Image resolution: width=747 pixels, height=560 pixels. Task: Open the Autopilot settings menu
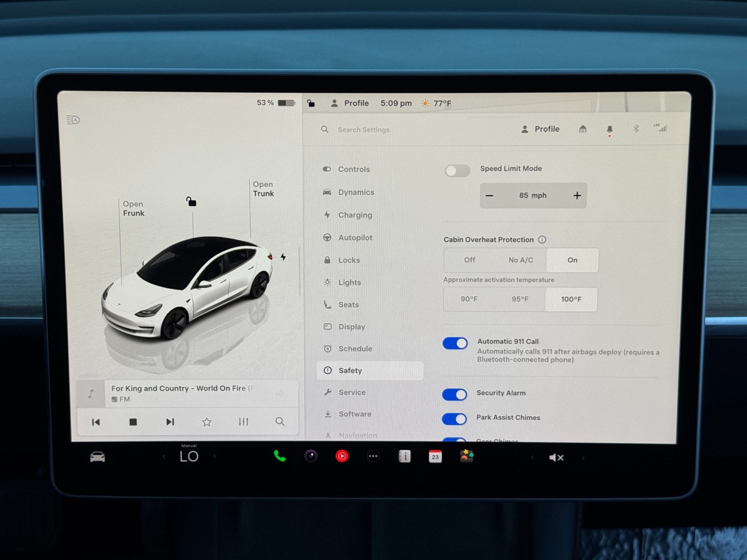pyautogui.click(x=355, y=238)
